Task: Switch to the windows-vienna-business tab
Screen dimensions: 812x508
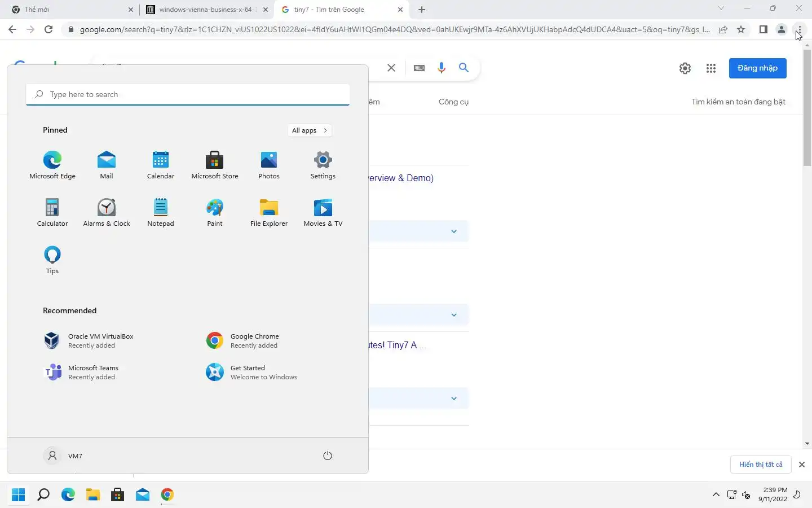Action: [206, 10]
